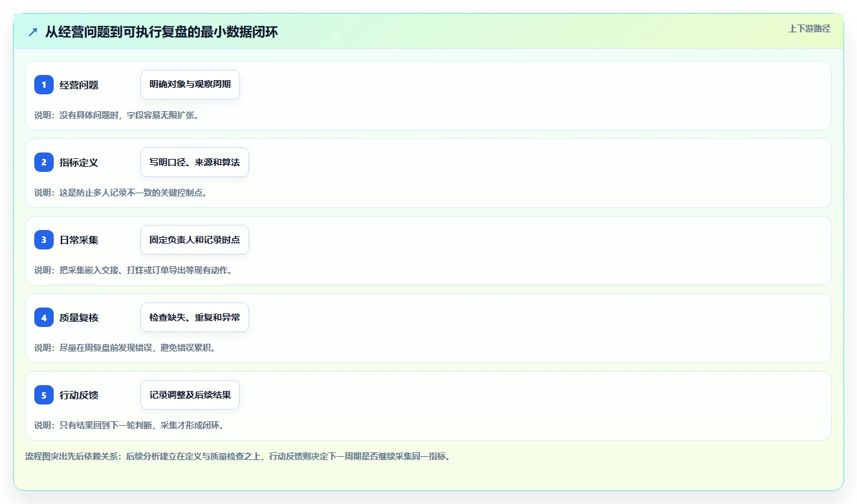Screen dimensions: 857x504
Task: Select the 检查缺失、重复和异常 chip
Action: (x=195, y=317)
